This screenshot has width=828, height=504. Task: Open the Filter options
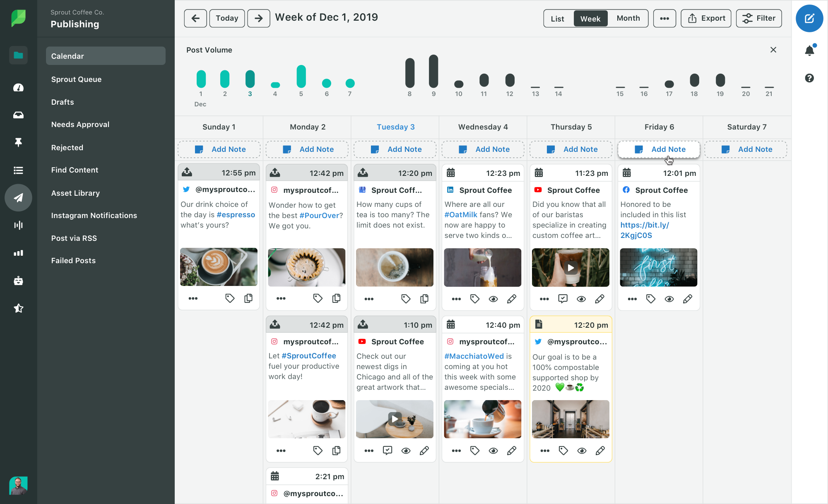759,19
